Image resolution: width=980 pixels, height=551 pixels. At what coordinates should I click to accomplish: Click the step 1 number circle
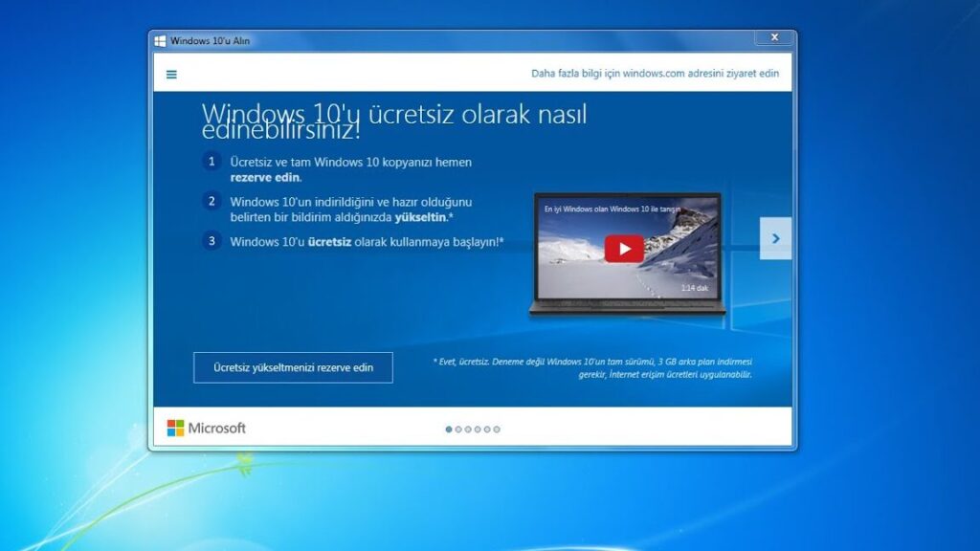point(212,162)
